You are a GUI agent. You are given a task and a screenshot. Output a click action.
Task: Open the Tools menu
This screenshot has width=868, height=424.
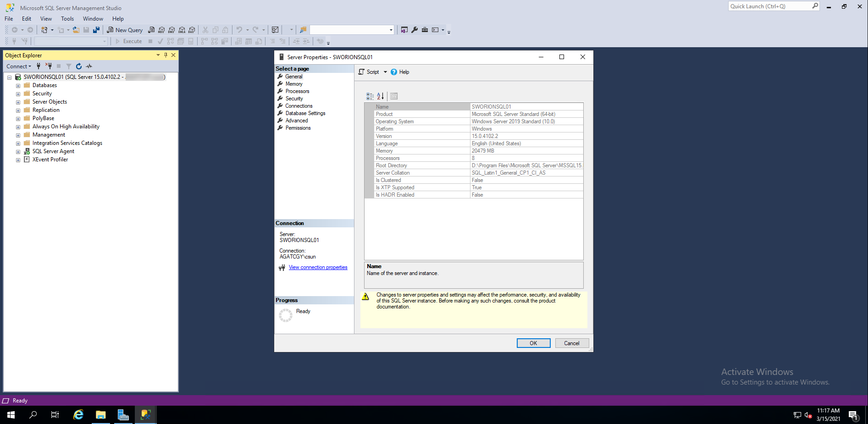click(67, 19)
